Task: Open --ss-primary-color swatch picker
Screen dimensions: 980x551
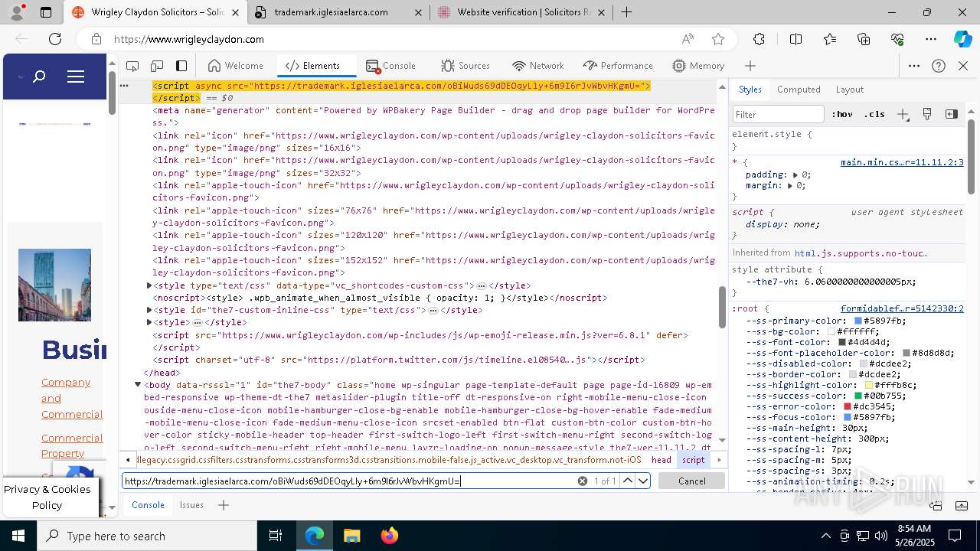Action: [858, 321]
